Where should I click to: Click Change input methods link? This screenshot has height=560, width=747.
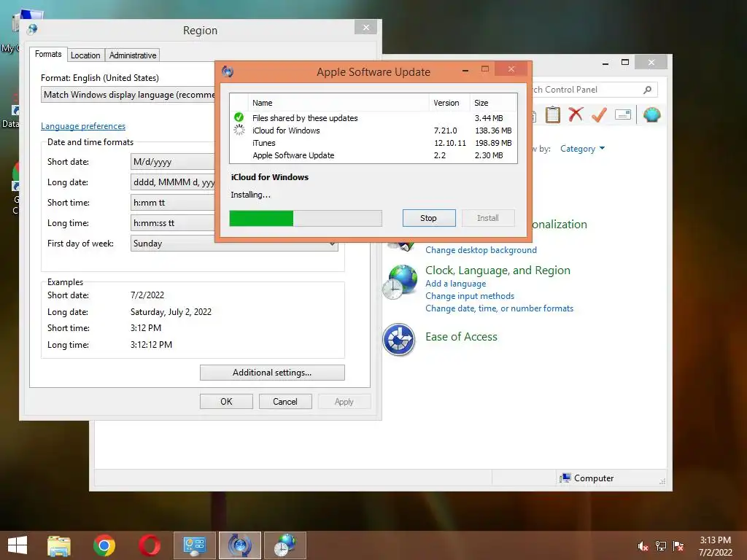click(x=470, y=296)
